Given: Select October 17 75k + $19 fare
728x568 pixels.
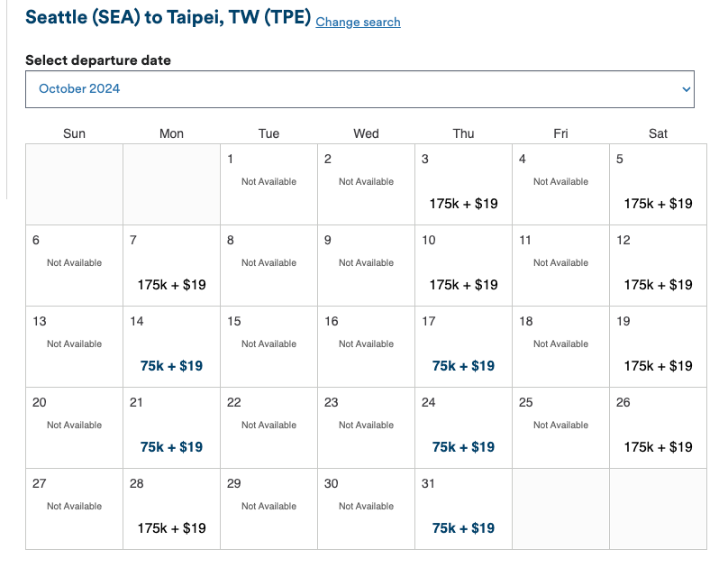Looking at the screenshot, I should (463, 366).
